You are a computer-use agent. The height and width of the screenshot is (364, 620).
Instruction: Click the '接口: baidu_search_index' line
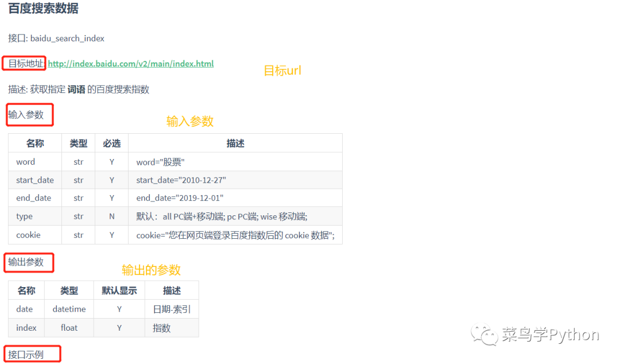(56, 38)
